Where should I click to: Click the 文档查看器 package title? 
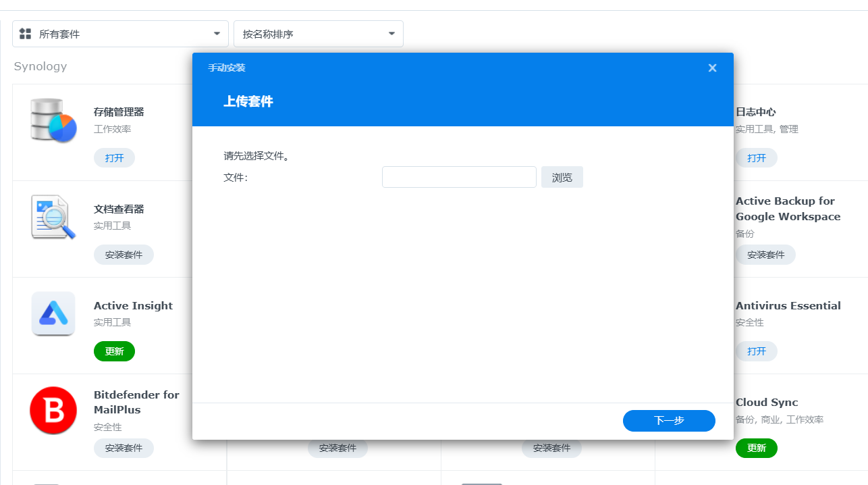pos(119,209)
